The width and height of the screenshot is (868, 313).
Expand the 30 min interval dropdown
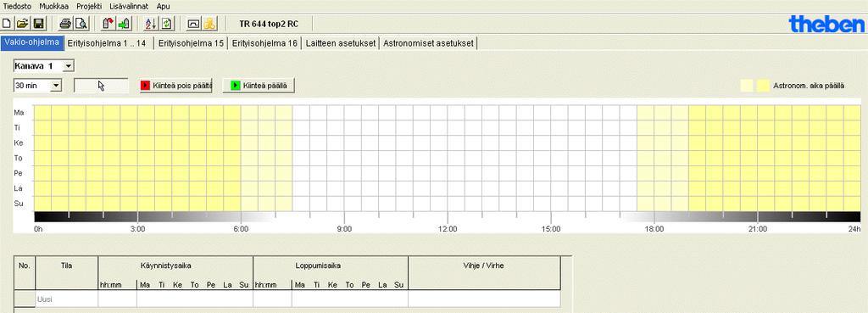[37, 86]
